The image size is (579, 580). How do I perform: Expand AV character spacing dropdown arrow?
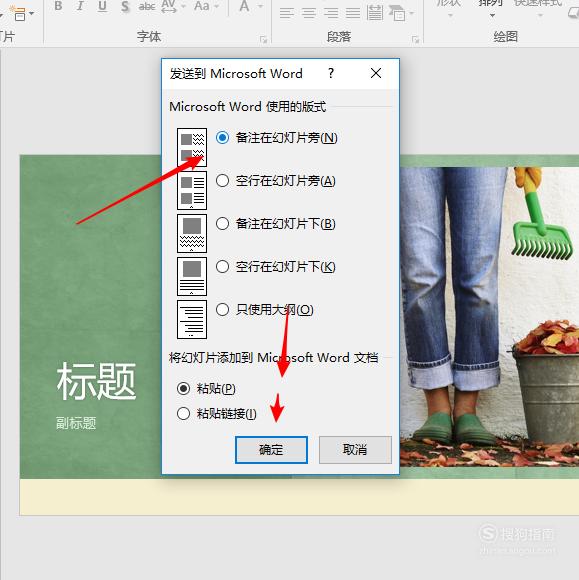pos(183,6)
